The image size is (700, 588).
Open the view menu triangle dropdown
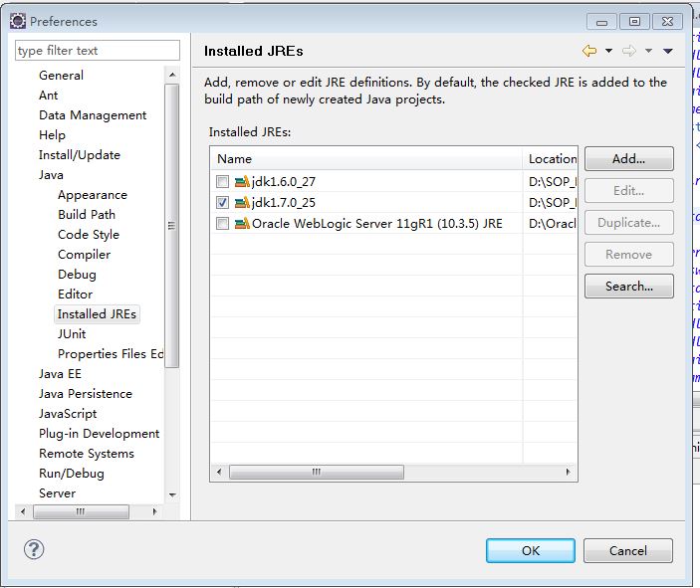tap(668, 51)
